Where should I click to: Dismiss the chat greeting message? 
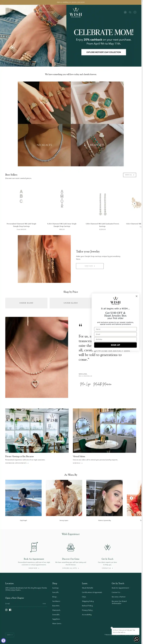coord(112,628)
